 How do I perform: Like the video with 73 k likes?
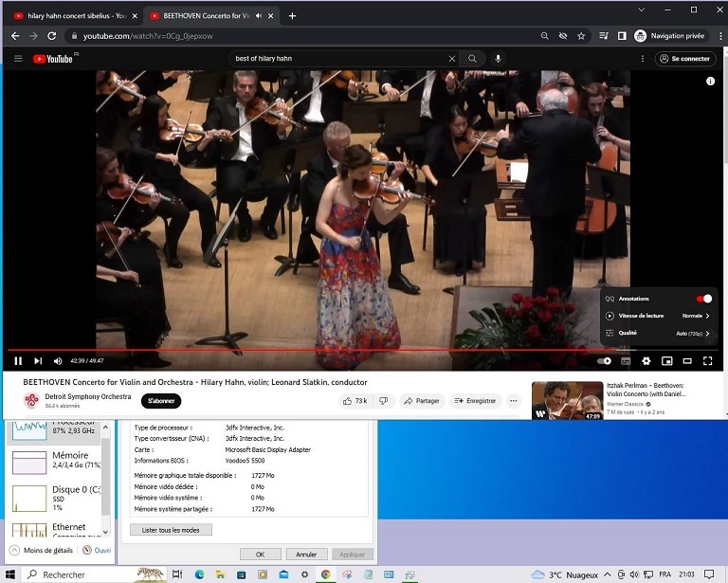click(x=355, y=401)
